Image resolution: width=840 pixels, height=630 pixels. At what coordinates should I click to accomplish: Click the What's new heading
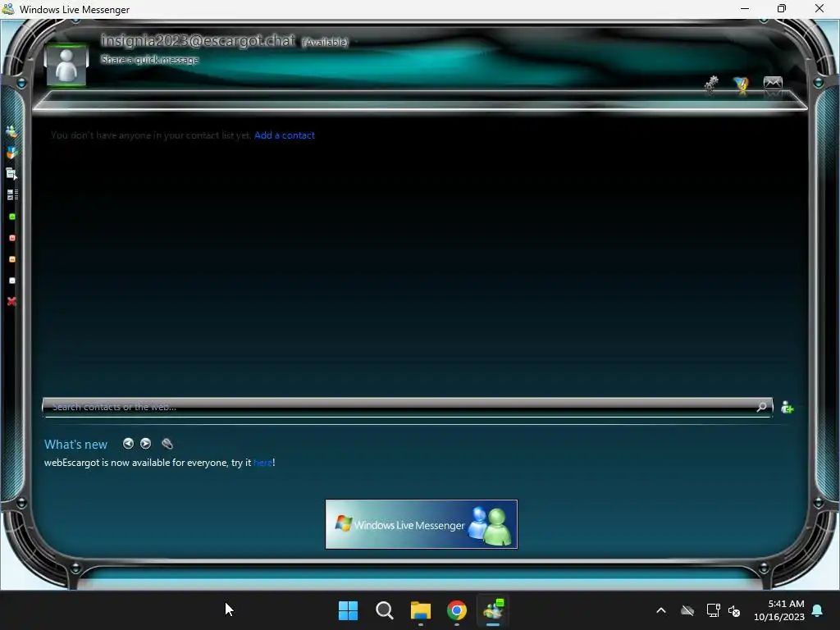click(75, 444)
